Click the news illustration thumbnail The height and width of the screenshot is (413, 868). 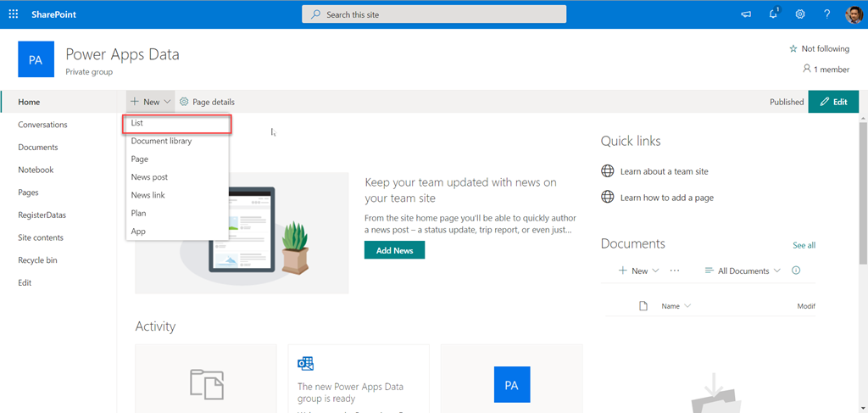coord(242,233)
